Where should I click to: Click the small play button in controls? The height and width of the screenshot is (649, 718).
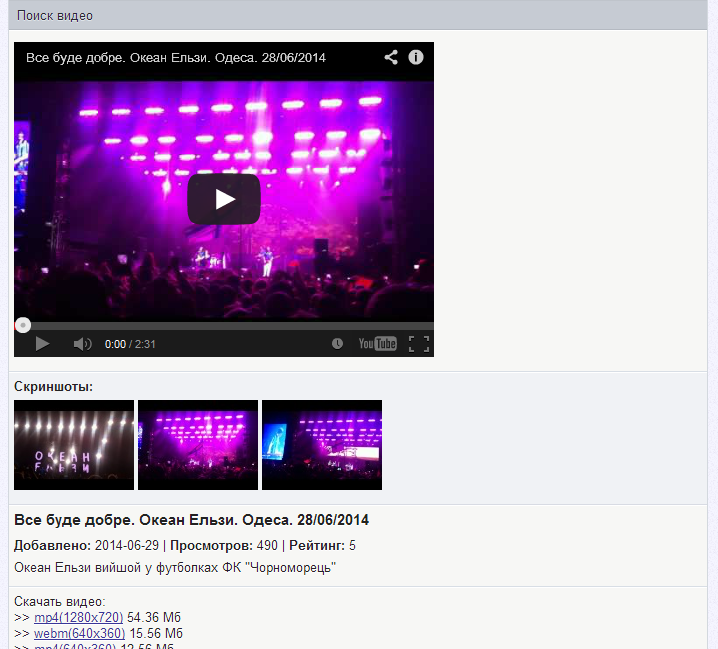tap(42, 344)
